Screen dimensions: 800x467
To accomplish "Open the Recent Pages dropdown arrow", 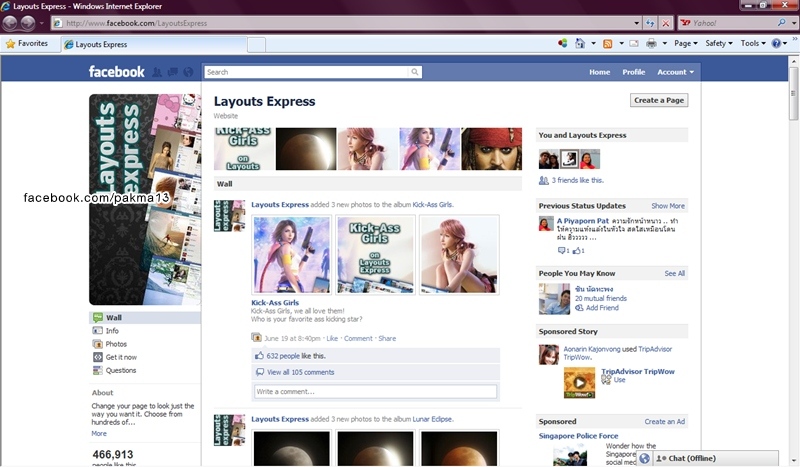I will pos(42,23).
